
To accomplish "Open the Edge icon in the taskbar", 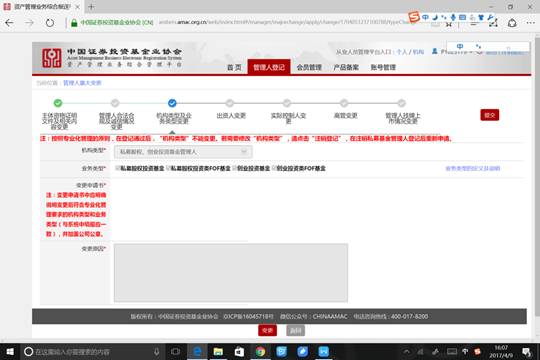I will point(197,351).
